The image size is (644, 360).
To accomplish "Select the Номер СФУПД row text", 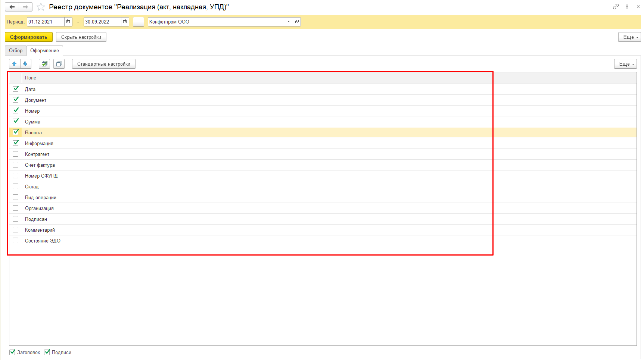I will [41, 176].
